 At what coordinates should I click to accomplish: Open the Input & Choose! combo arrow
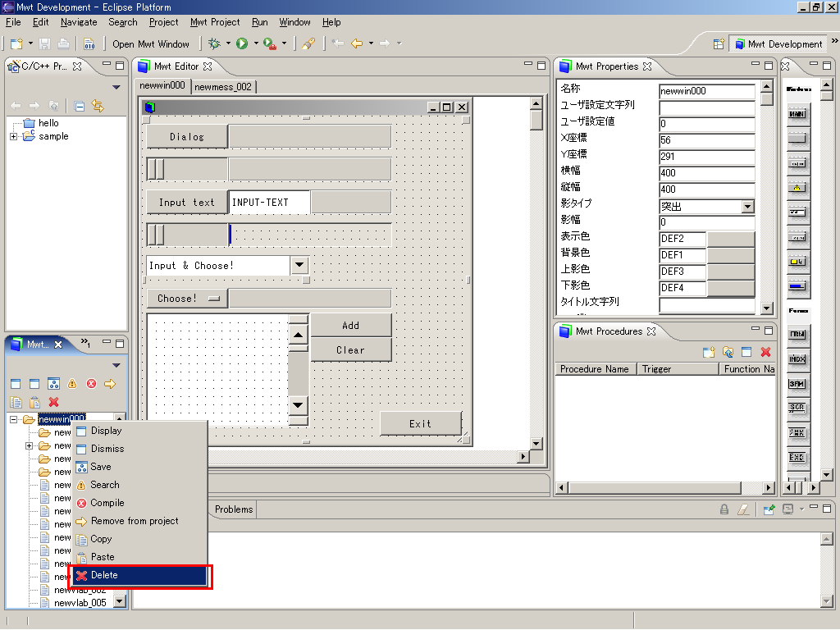pyautogui.click(x=299, y=265)
